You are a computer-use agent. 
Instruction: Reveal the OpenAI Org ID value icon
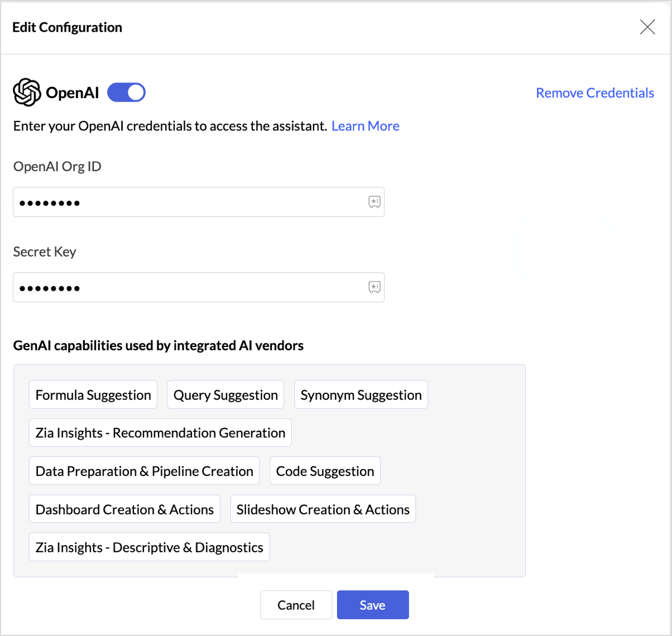374,202
